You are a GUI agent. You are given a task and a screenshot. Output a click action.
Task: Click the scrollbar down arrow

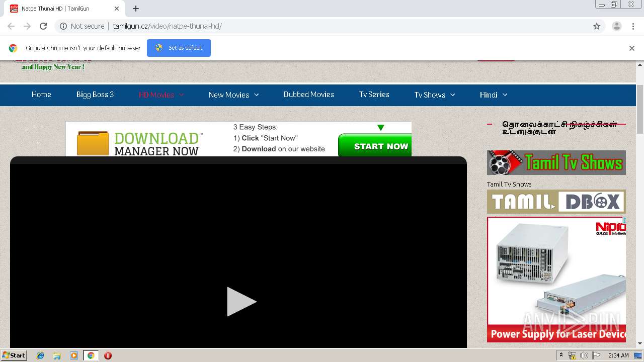point(640,343)
